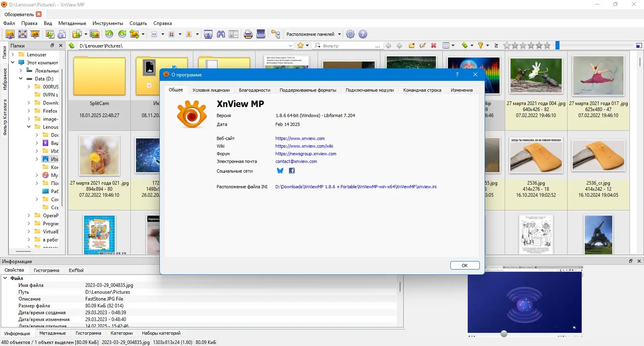Open the xnview.com/wiki link
The height and width of the screenshot is (346, 644).
tap(304, 146)
